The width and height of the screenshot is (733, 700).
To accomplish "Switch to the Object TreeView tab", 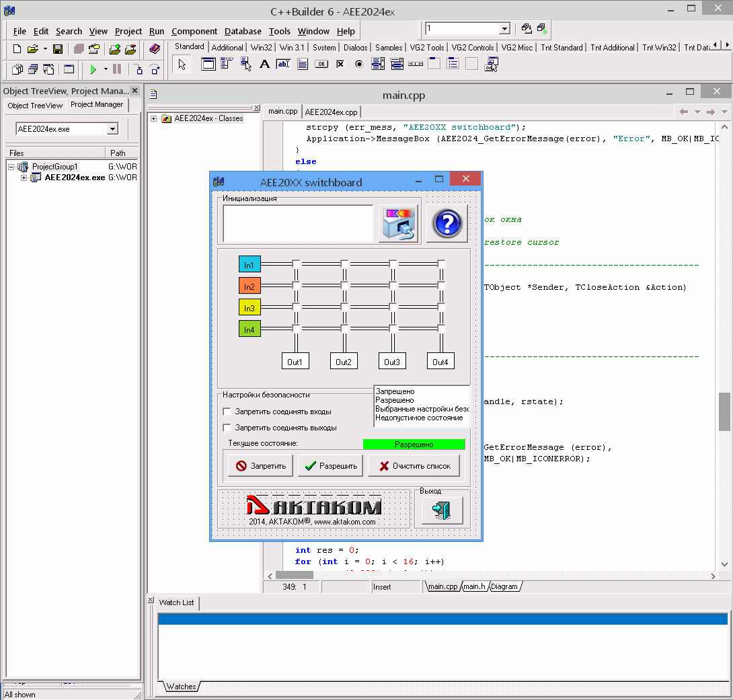I will pos(35,106).
